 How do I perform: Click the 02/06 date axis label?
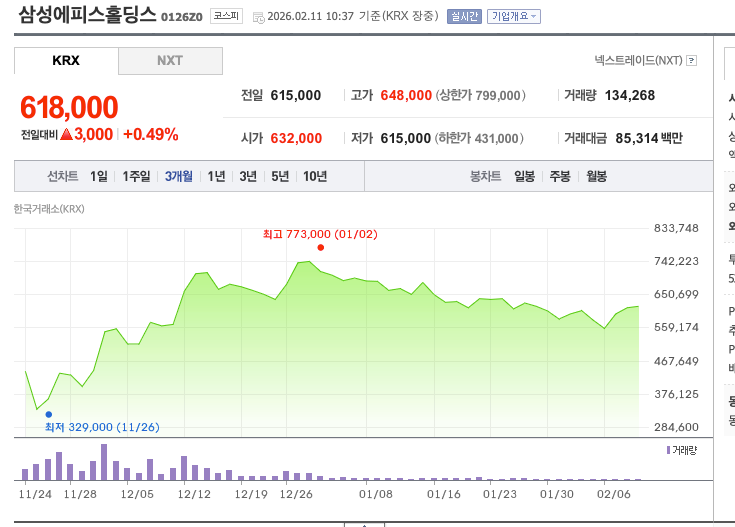(x=614, y=494)
